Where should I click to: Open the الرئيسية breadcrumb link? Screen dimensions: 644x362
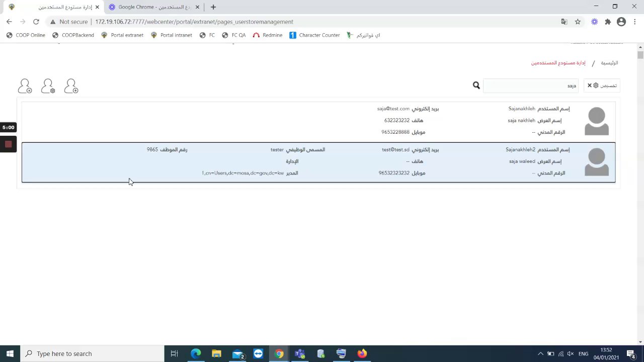(609, 63)
